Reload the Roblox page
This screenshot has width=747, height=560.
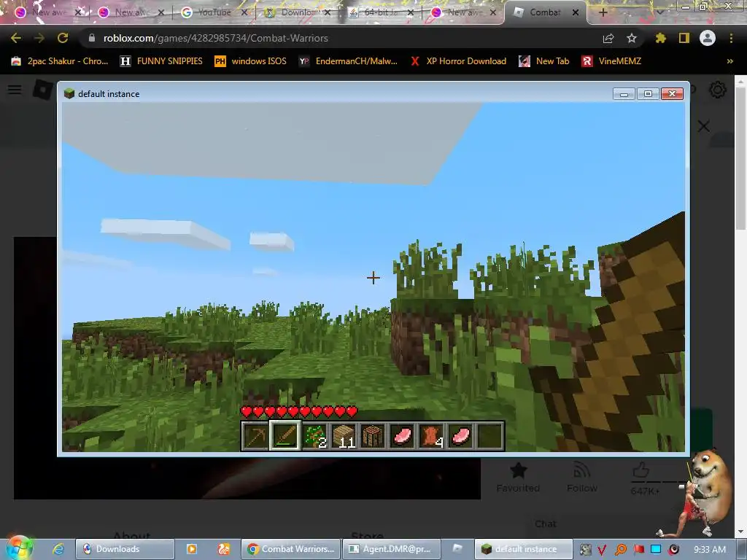63,38
